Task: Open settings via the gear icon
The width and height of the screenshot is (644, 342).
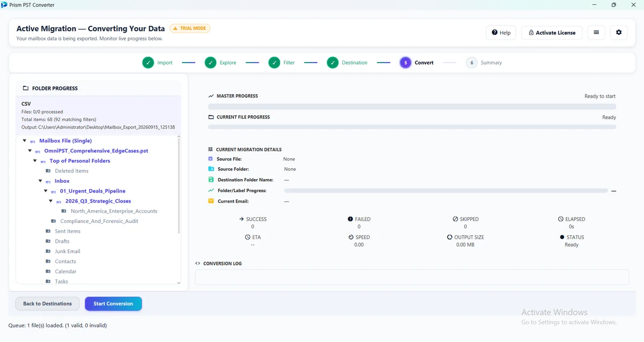Action: pyautogui.click(x=619, y=33)
